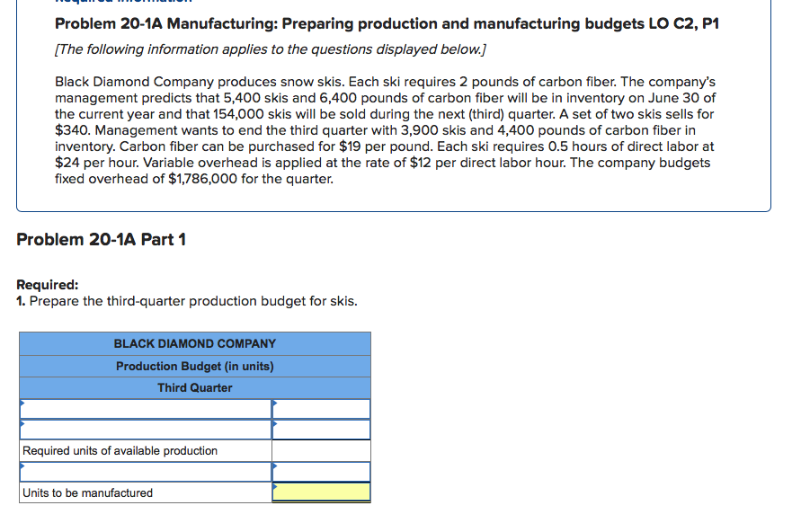Select the 'BLACK DIAMOND COMPANY' header row
Viewport: 801px width, 532px height.
(194, 343)
